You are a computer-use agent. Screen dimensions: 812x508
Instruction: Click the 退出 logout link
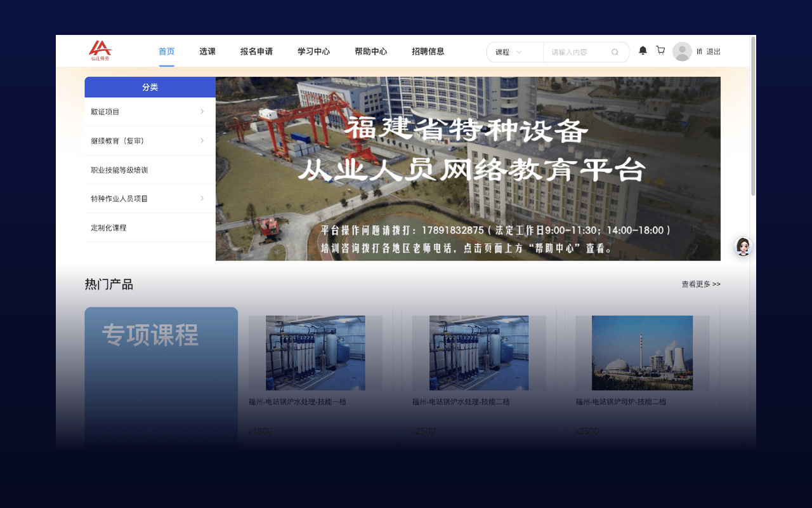[714, 52]
